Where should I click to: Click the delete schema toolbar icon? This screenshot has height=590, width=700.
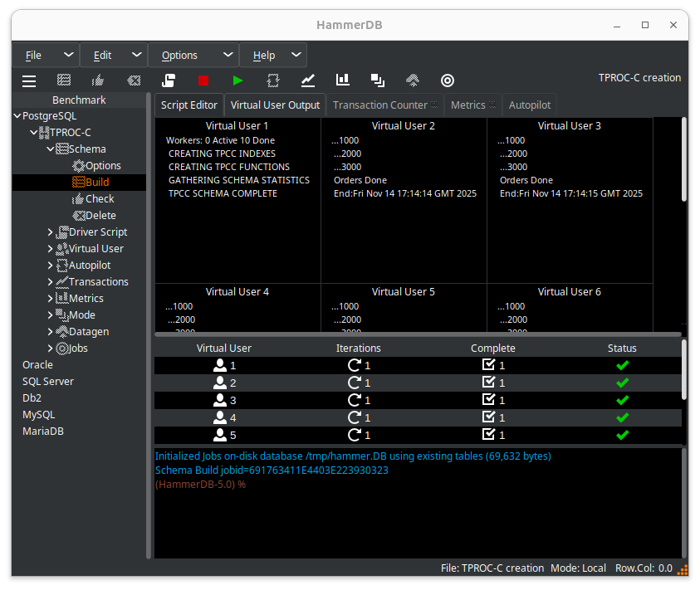133,80
